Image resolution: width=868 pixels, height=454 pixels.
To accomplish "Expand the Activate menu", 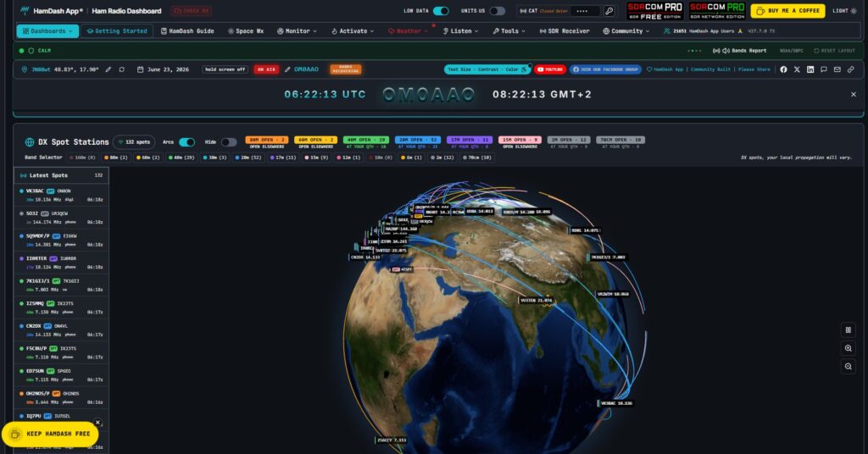I will [353, 31].
